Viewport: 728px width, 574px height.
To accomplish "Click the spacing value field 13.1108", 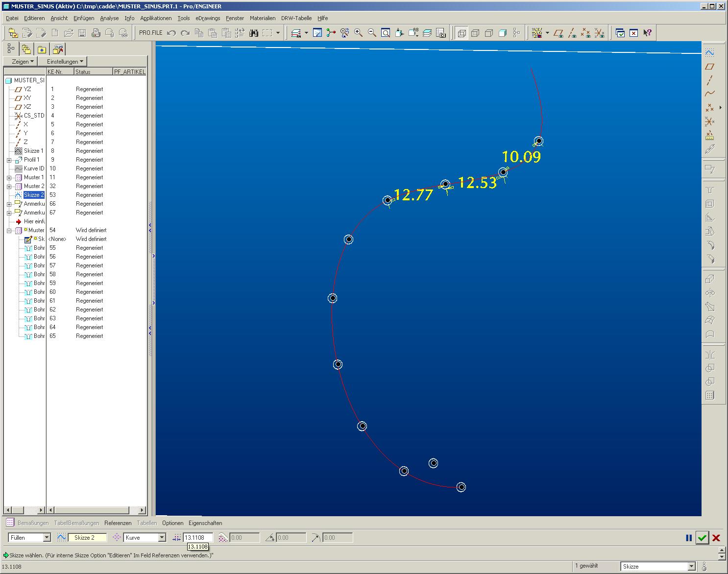I will 198,537.
